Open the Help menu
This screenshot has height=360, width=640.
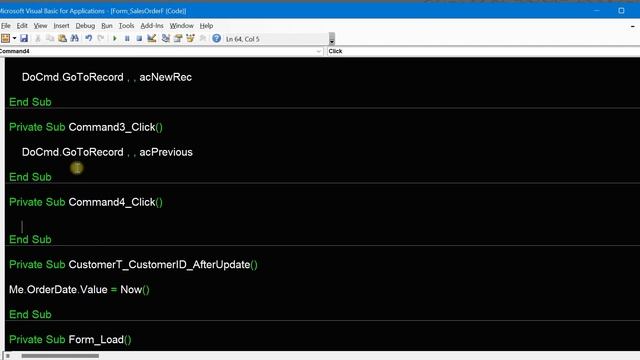tap(206, 25)
